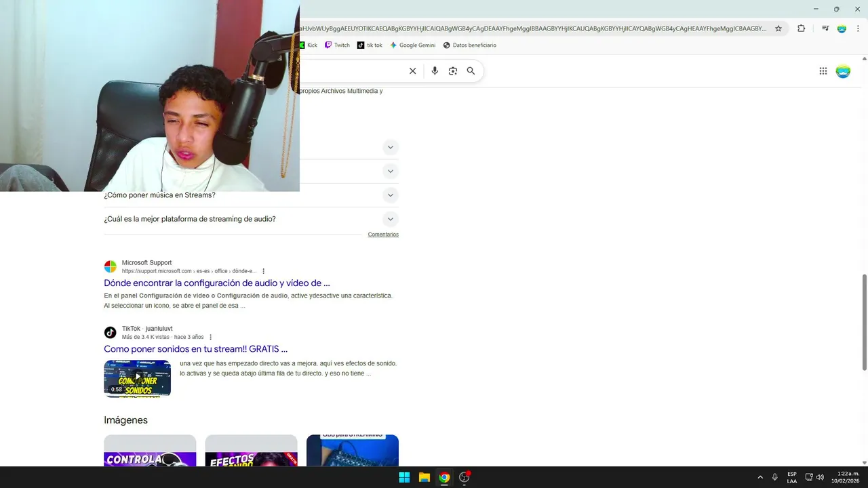Open the 'CONTROLA' image thumbnail
The width and height of the screenshot is (868, 488).
tap(150, 451)
